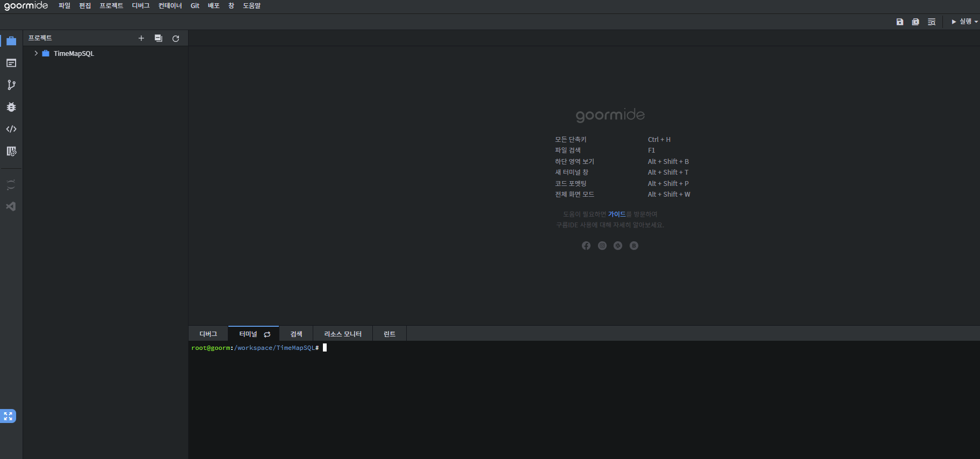980x459 pixels.
Task: Click the search-in-lines toolbar icon
Action: tap(932, 21)
